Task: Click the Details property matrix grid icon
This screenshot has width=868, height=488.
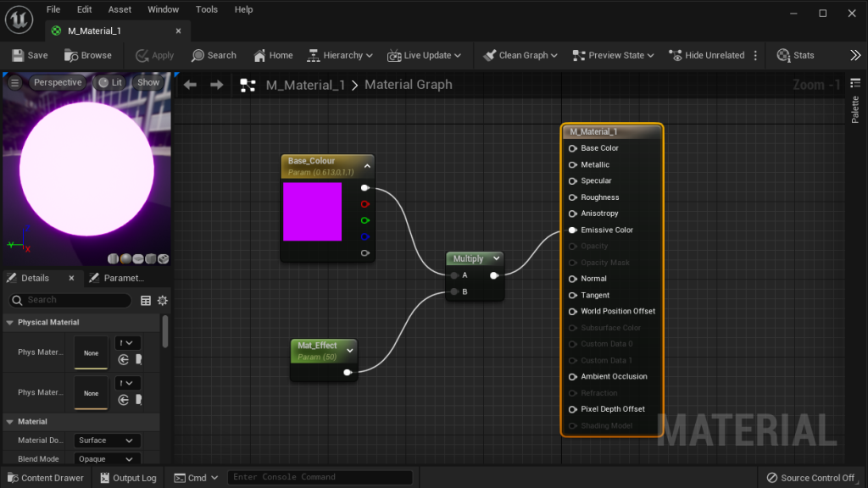Action: pyautogui.click(x=146, y=300)
